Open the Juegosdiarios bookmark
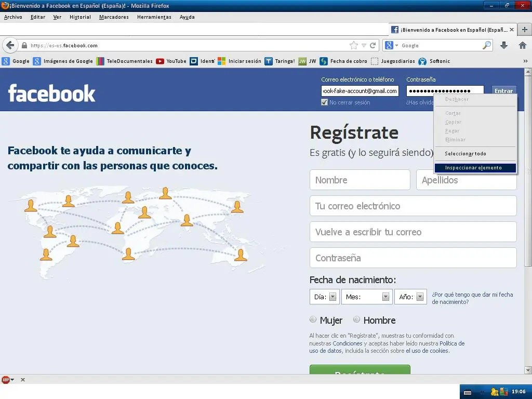Screen dimensions: 532x399 pos(393,61)
